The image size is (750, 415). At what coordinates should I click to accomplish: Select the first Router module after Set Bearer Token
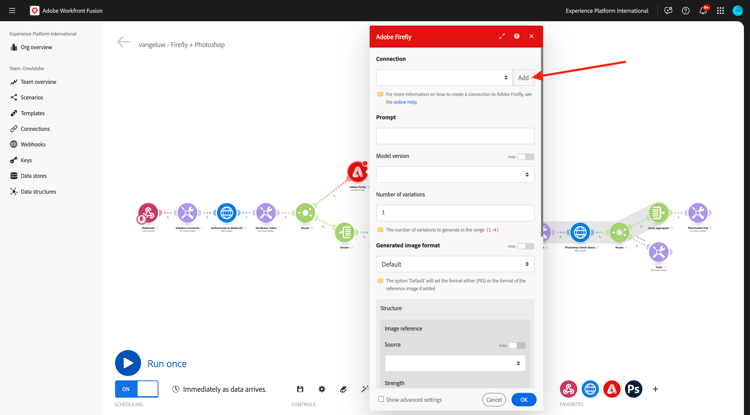coord(305,213)
